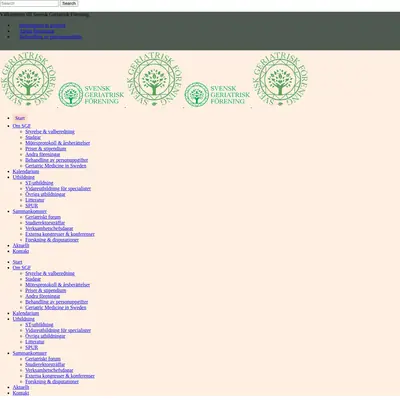The image size is (400, 400).
Task: Open Sammankomster in the upper menu
Action: [30, 211]
